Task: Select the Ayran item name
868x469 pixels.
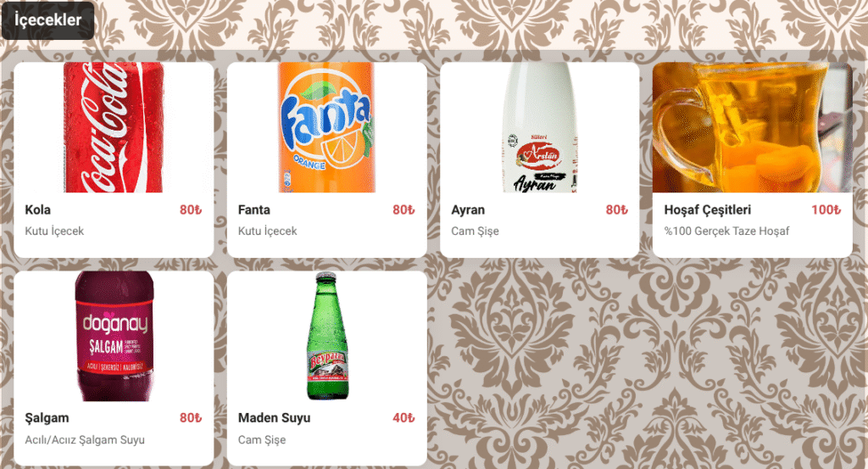Action: click(468, 209)
